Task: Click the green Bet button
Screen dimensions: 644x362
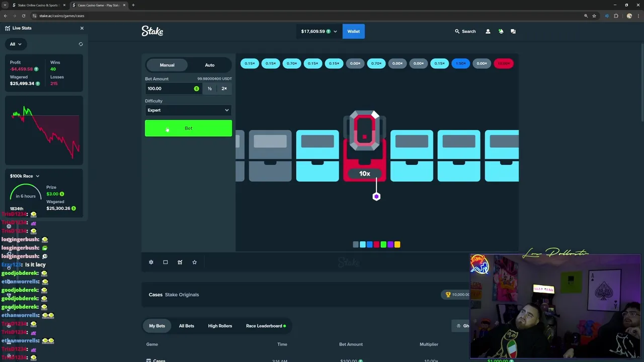Action: pos(188,128)
